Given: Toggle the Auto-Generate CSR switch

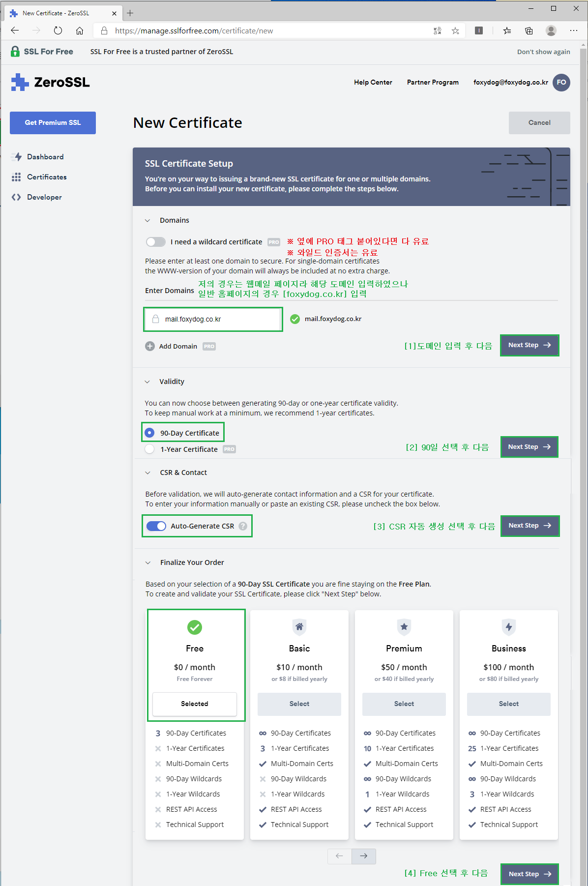Looking at the screenshot, I should [x=156, y=526].
